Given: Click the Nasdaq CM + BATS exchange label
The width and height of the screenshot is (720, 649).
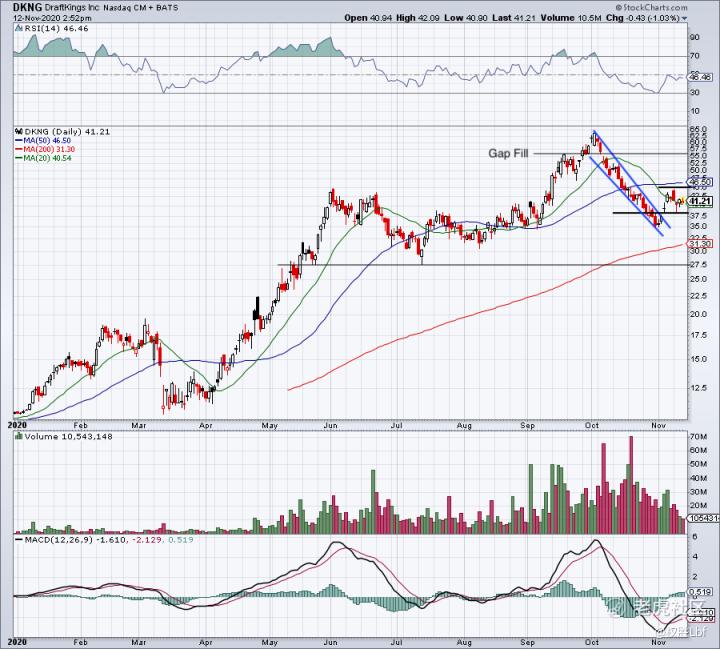Looking at the screenshot, I should point(141,8).
